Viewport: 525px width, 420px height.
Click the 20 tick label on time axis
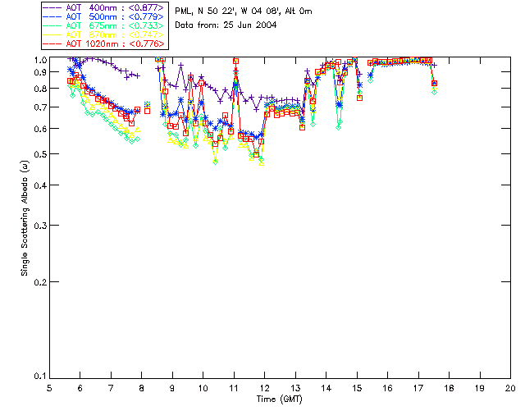[x=510, y=388]
